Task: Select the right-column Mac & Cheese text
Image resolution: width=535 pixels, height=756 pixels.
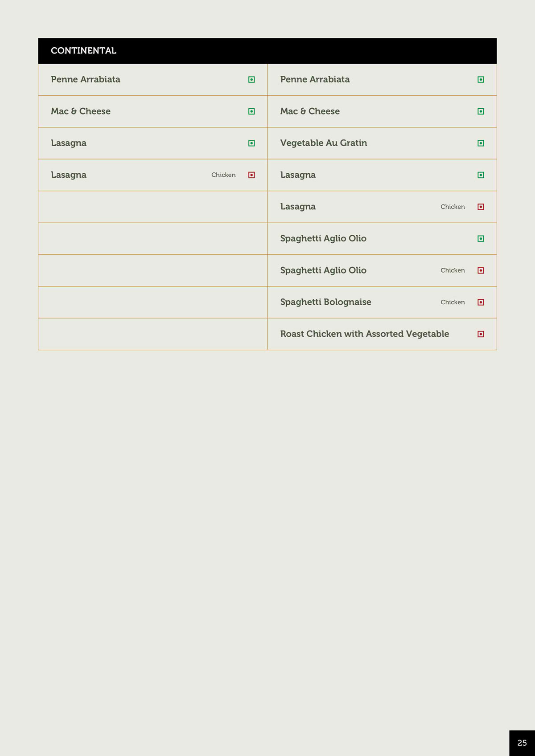Action: 310,111
